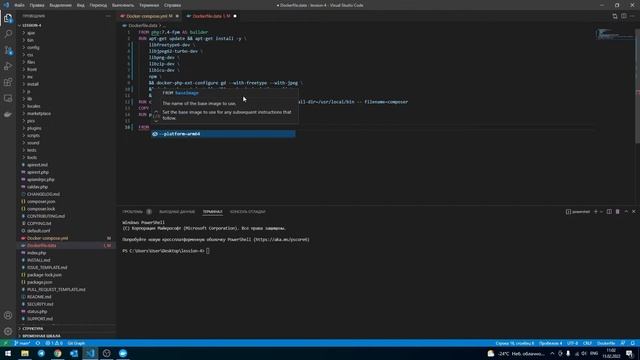Open the Вид menu
This screenshot has width=640, height=360.
(x=81, y=5)
